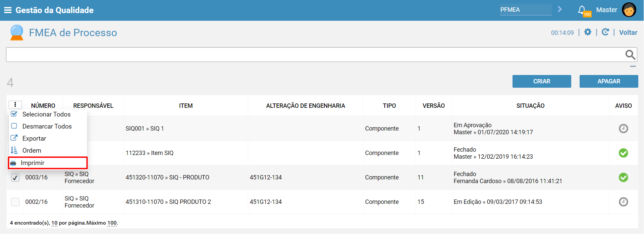This screenshot has height=236, width=644.
Task: Select Imprimir in the dropdown menu
Action: (x=33, y=163)
